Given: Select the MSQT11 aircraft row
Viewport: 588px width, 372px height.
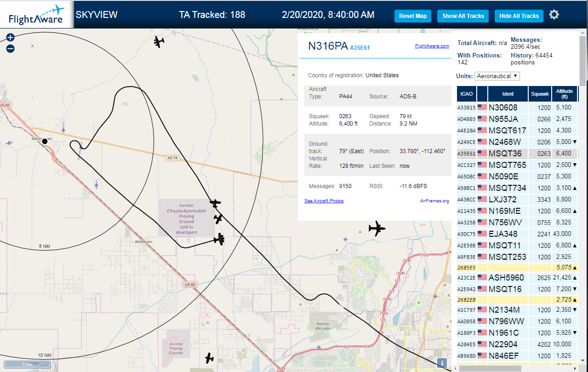Looking at the screenshot, I should click(x=517, y=246).
